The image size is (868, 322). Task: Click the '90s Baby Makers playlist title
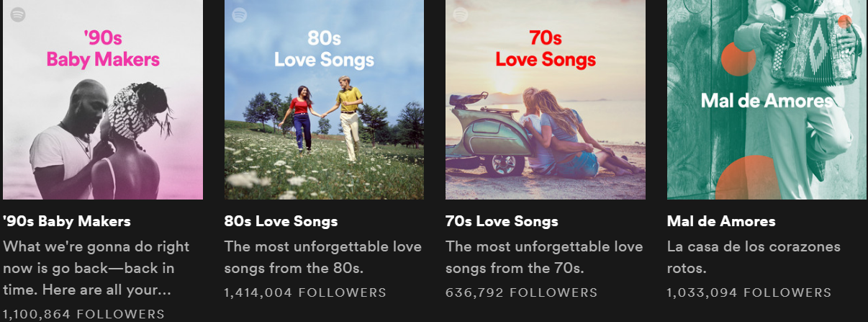coord(67,221)
